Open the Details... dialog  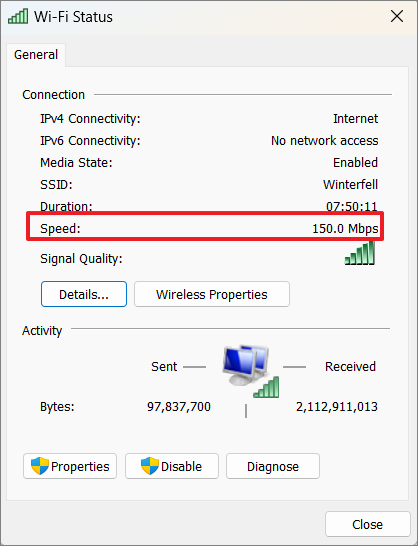click(x=84, y=294)
